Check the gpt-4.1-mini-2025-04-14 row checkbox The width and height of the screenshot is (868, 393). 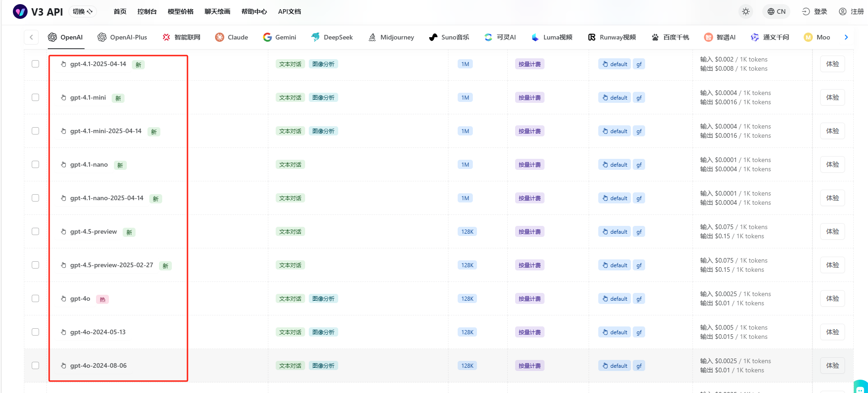pos(35,131)
